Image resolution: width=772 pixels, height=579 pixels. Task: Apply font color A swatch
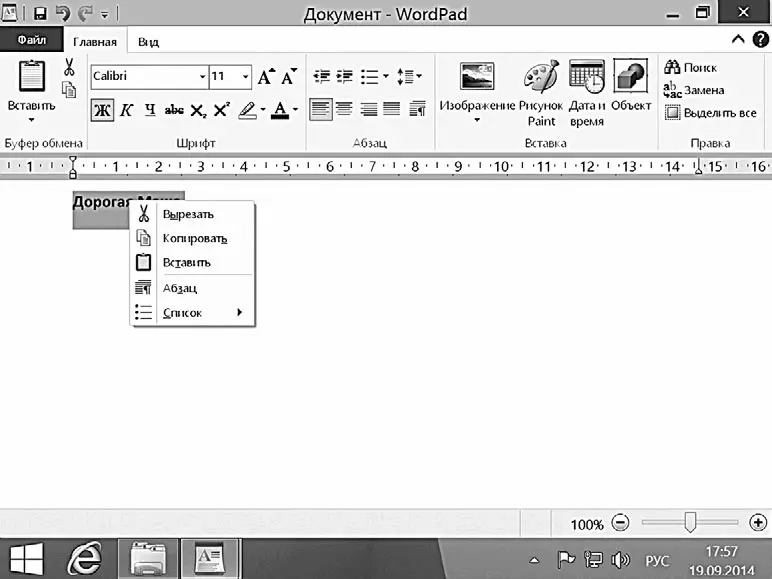(x=280, y=110)
